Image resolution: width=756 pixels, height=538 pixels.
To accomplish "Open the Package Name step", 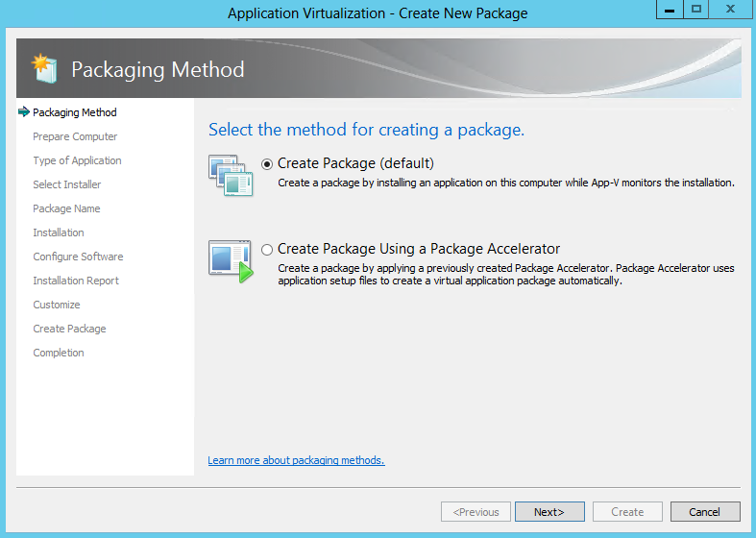I will (x=66, y=208).
